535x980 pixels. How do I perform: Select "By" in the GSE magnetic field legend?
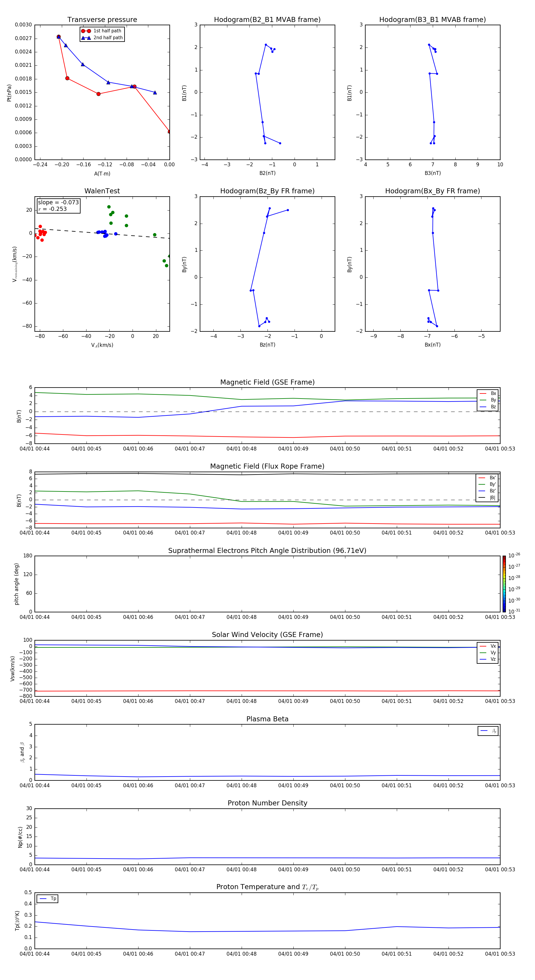coord(488,400)
